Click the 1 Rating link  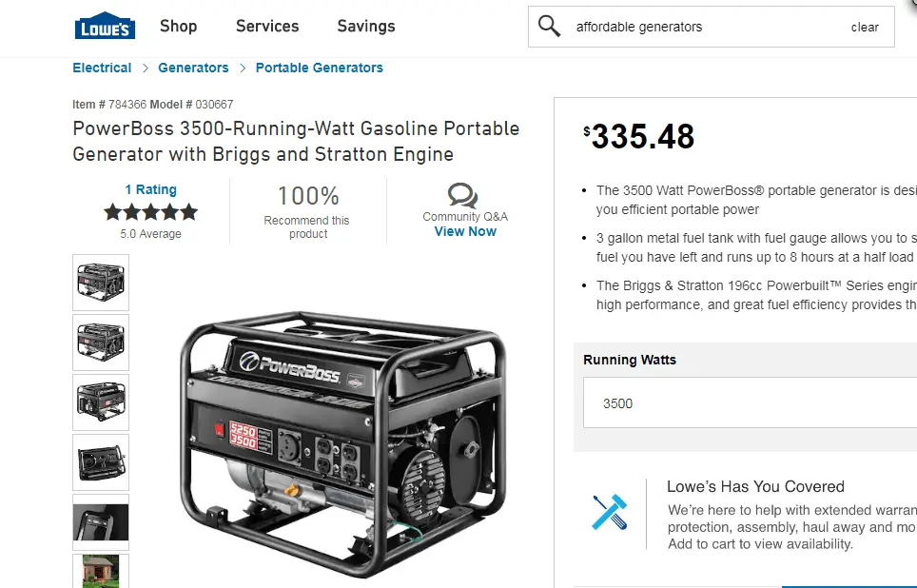(x=151, y=189)
